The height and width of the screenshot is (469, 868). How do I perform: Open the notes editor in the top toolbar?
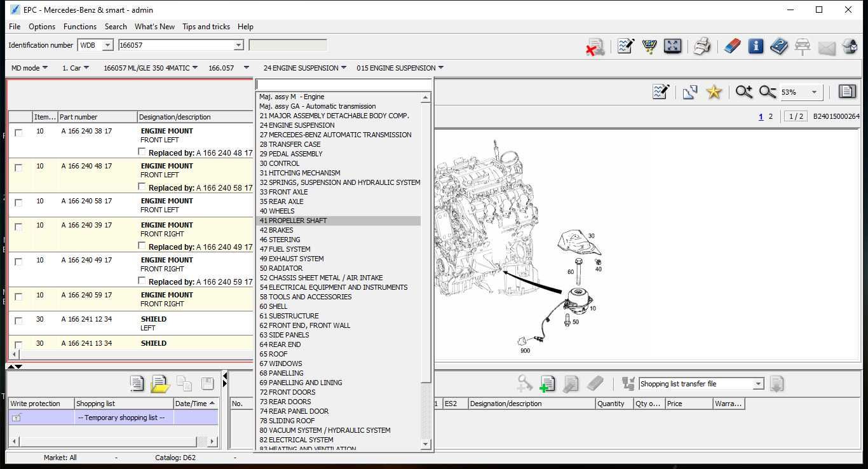(626, 46)
